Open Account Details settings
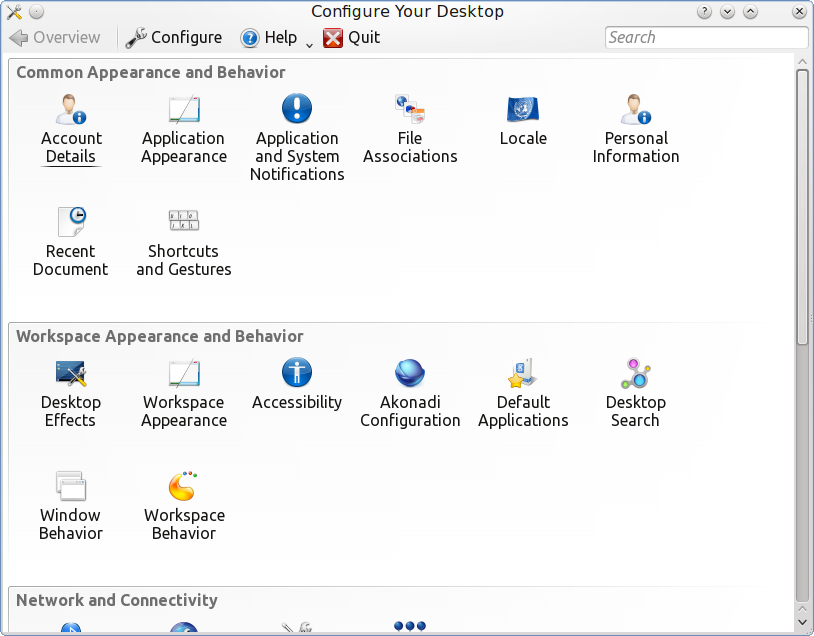The height and width of the screenshot is (636, 814). (71, 110)
